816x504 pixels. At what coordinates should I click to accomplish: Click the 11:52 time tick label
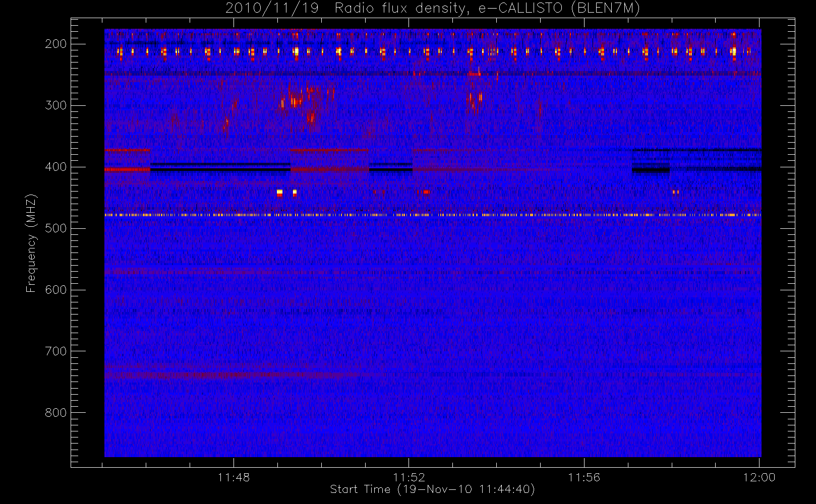[x=409, y=477]
